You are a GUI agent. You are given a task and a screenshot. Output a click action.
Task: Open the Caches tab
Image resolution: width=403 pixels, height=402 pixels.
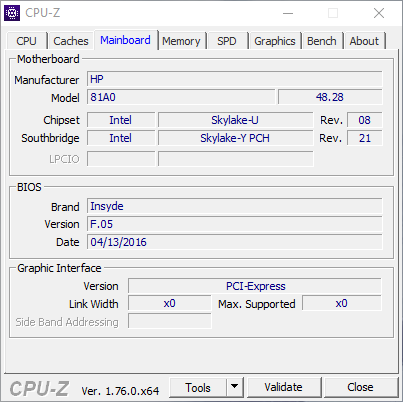pos(71,41)
